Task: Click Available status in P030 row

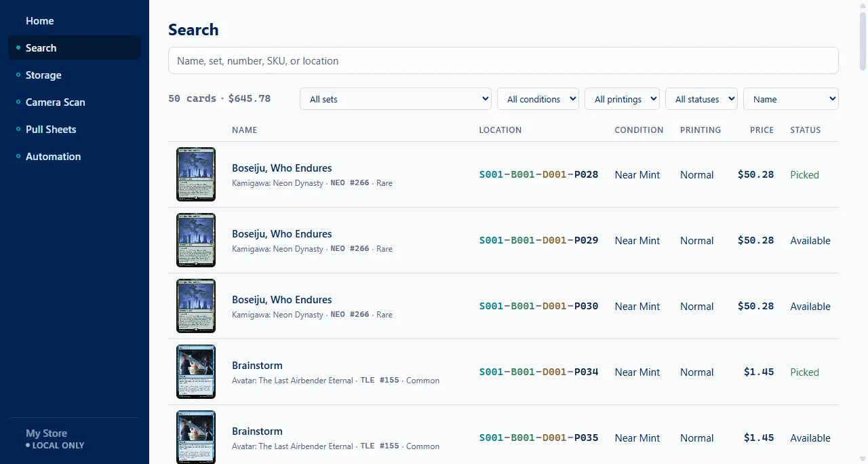Action: coord(810,307)
